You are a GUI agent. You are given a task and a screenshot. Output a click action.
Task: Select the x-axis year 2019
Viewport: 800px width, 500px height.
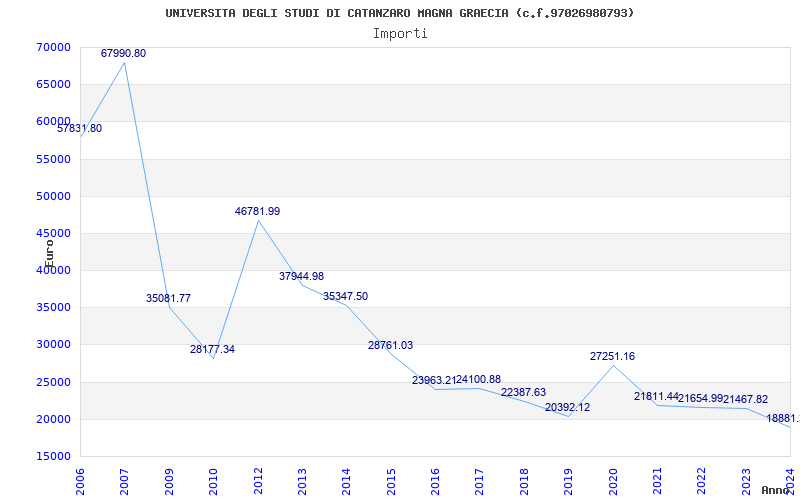568,482
